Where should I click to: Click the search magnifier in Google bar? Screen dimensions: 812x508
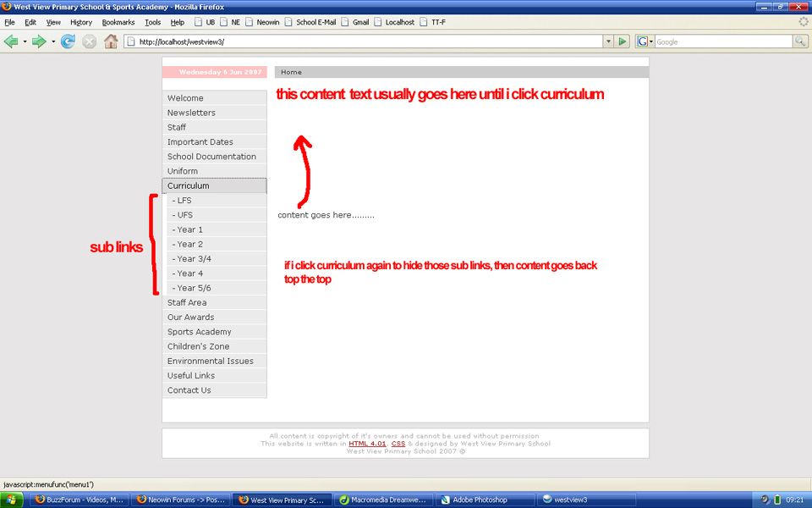coord(799,41)
